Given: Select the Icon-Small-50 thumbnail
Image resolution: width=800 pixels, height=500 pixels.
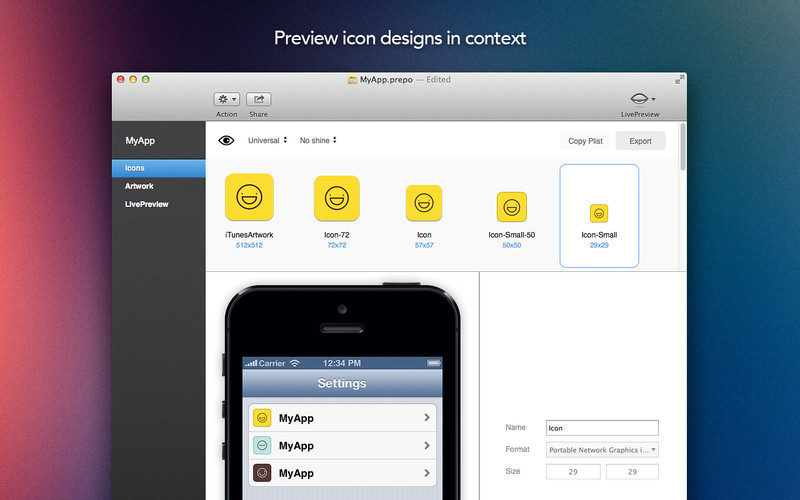Looking at the screenshot, I should 512,207.
